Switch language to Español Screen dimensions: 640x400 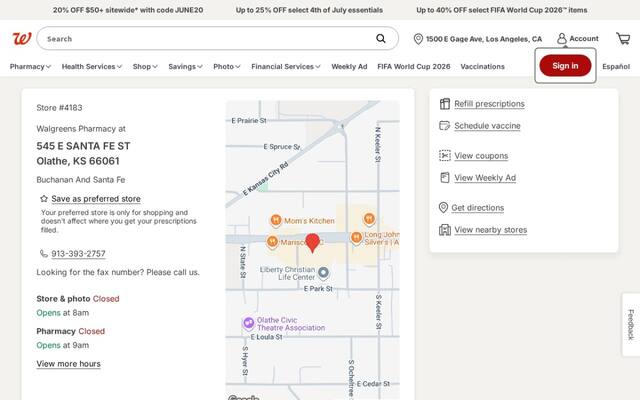616,67
